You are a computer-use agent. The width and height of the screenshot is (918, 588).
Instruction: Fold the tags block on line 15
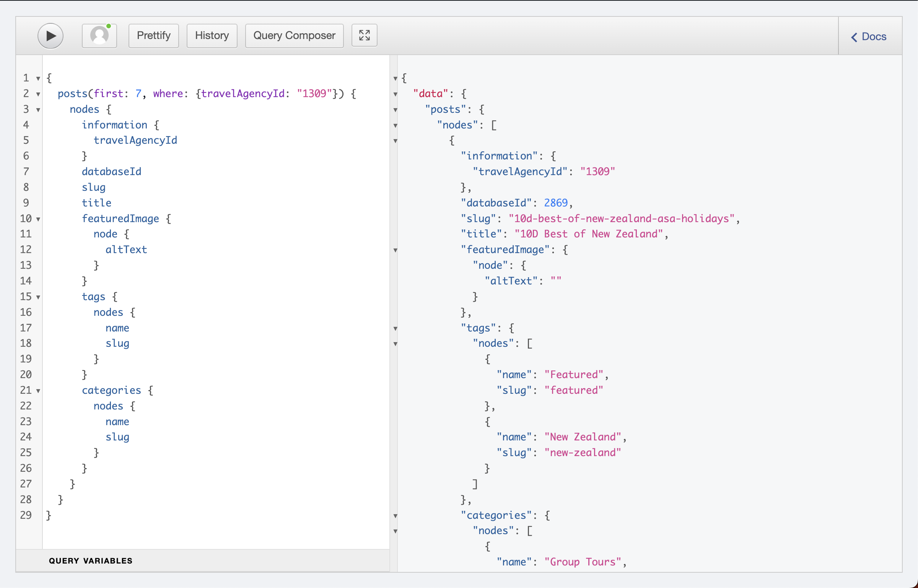click(x=38, y=297)
